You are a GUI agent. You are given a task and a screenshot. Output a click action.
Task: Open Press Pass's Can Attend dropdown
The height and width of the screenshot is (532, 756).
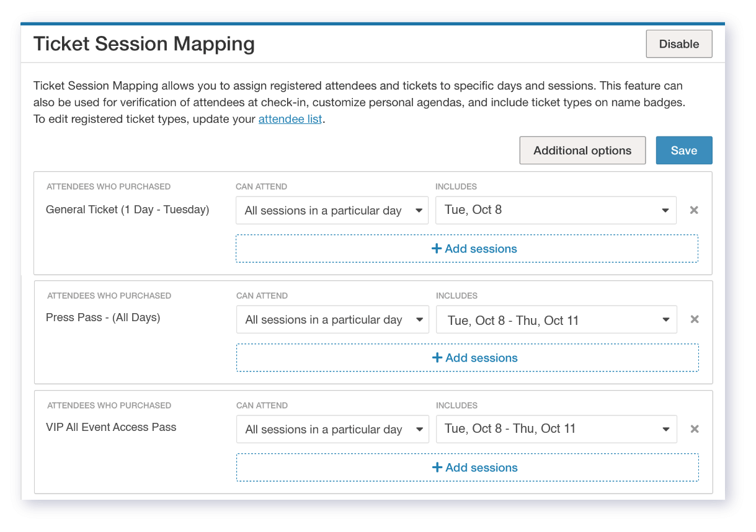point(332,319)
